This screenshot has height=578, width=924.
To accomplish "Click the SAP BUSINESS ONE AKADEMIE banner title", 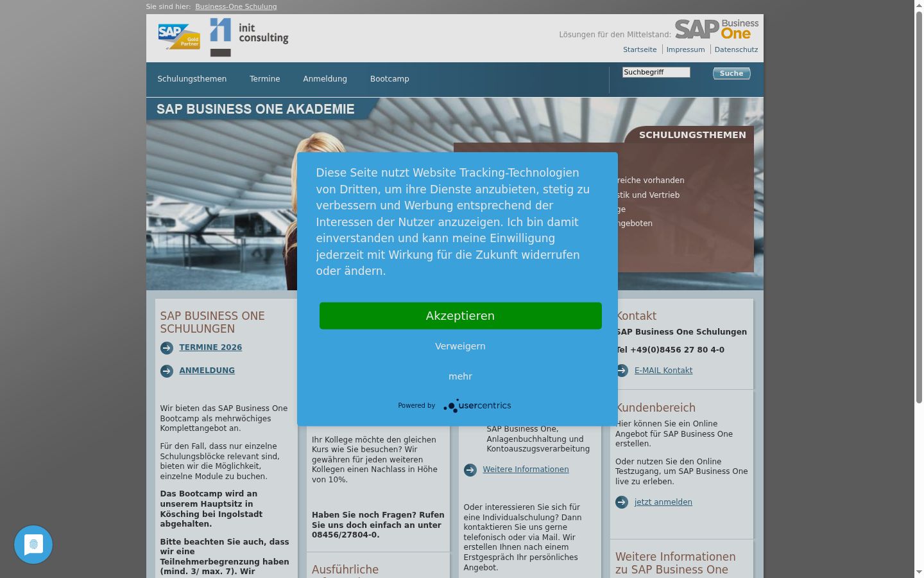I will (255, 109).
